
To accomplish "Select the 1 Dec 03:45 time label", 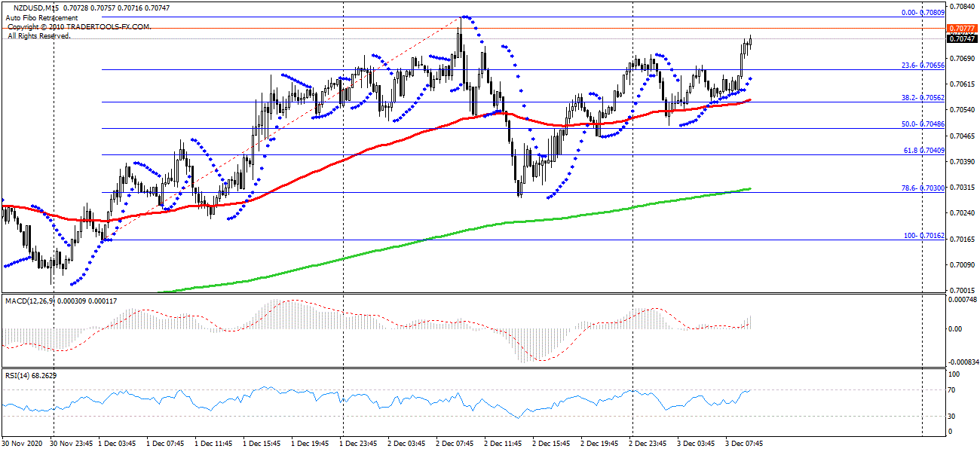I will point(118,444).
